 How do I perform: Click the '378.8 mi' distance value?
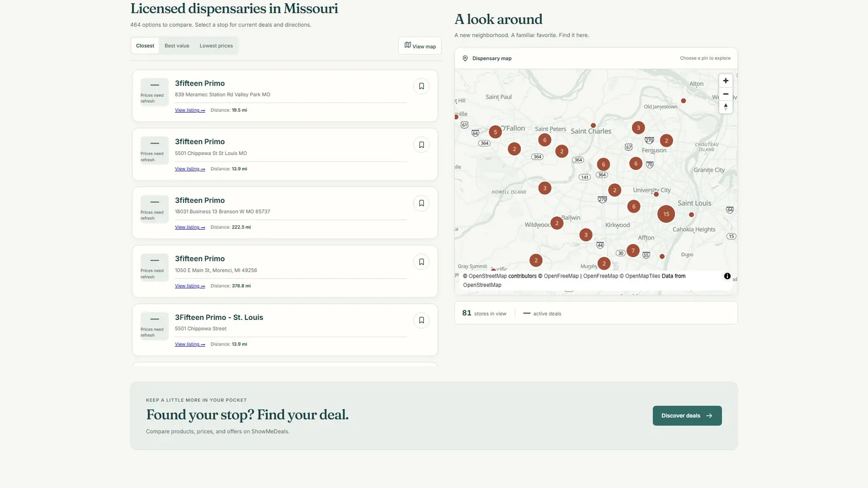click(241, 286)
